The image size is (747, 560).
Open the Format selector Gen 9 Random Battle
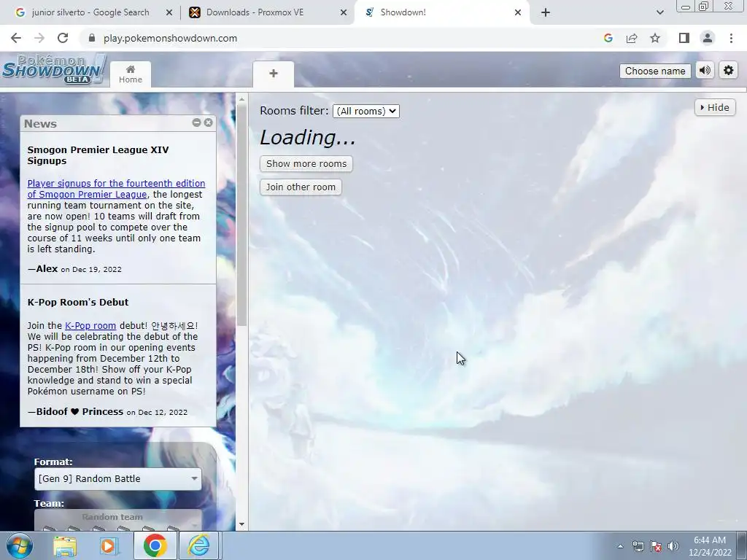tap(117, 478)
